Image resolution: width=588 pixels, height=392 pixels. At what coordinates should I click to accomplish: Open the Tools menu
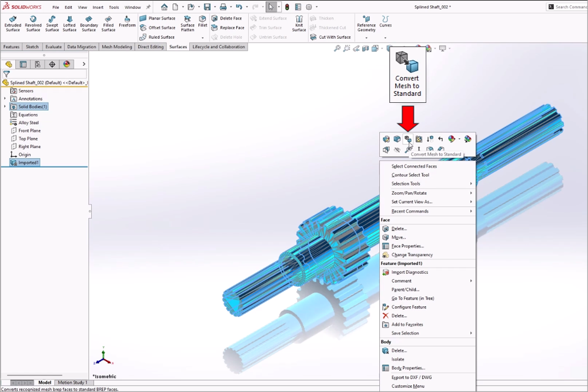[x=113, y=7]
